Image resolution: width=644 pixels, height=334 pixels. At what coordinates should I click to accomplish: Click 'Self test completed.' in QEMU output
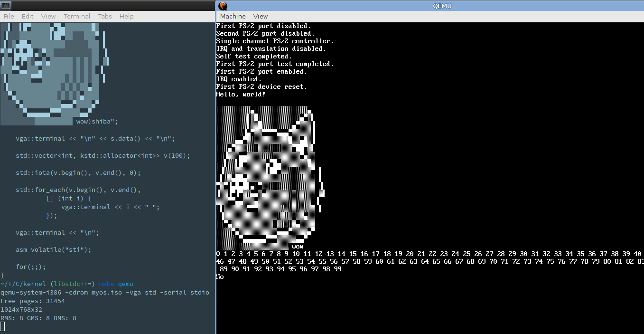[254, 56]
